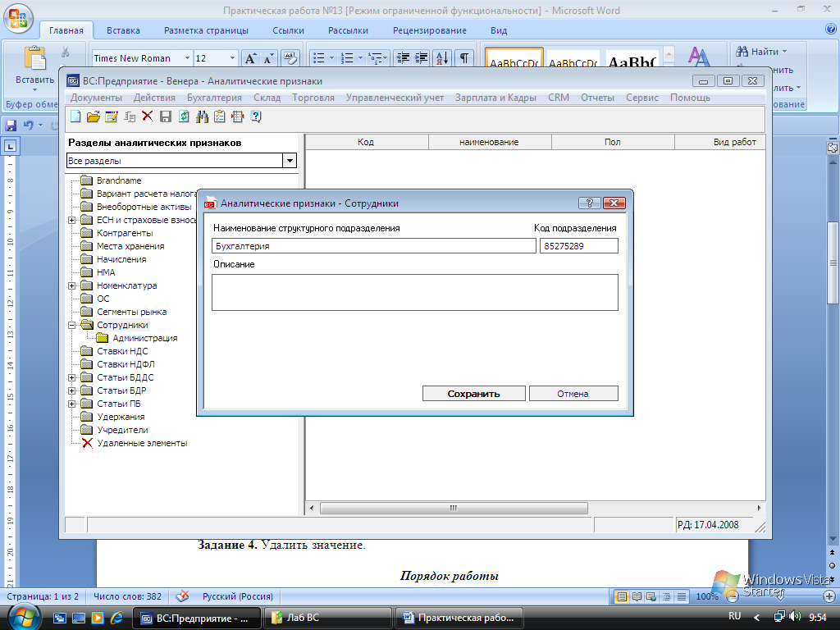Click Word's clear formatting icon
Image resolution: width=840 pixels, height=630 pixels.
click(290, 58)
